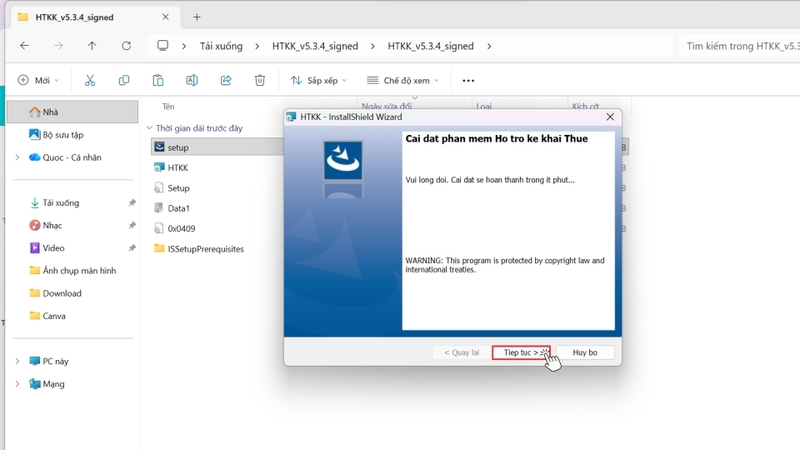Expand the PC này node

[x=17, y=361]
